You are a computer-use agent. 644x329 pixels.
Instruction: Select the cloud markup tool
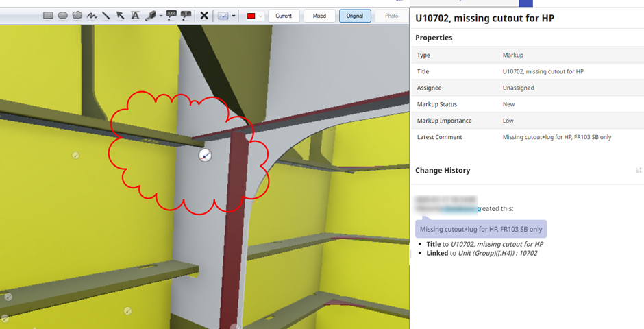click(77, 15)
